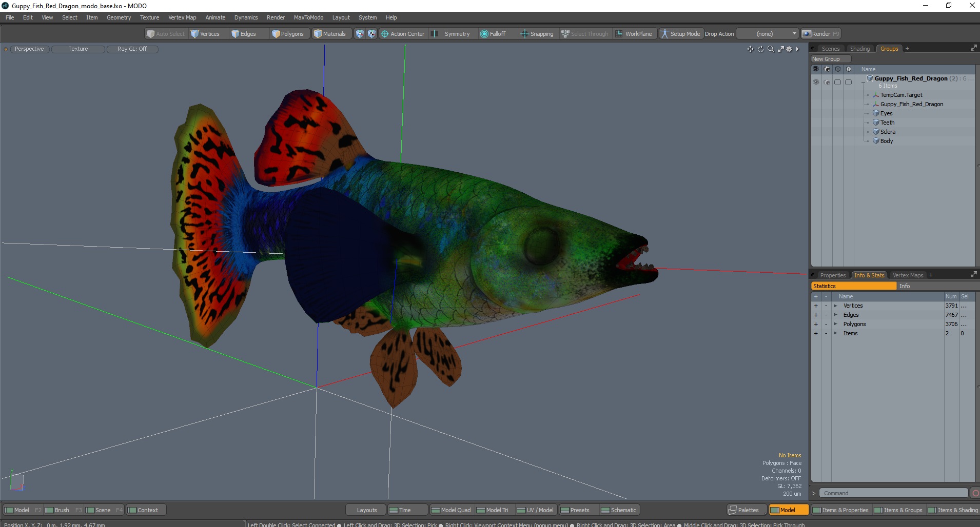The image size is (980, 527).
Task: Open the Action Center menu
Action: 403,34
